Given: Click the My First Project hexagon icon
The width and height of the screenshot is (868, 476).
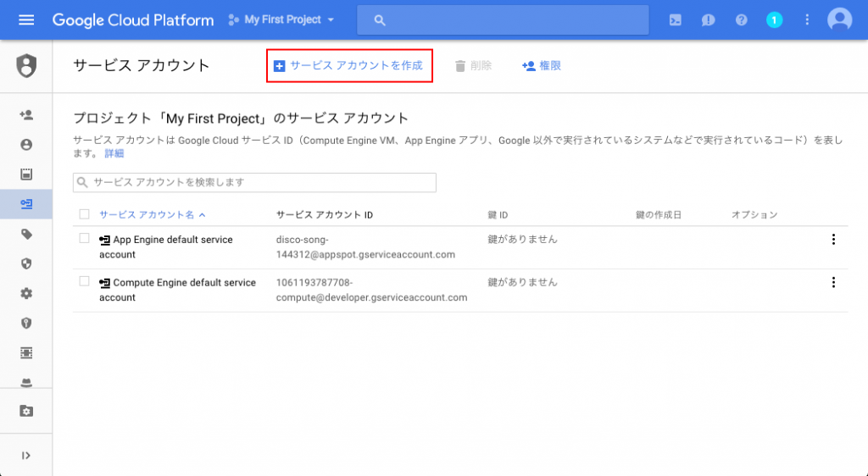Looking at the screenshot, I should point(234,19).
